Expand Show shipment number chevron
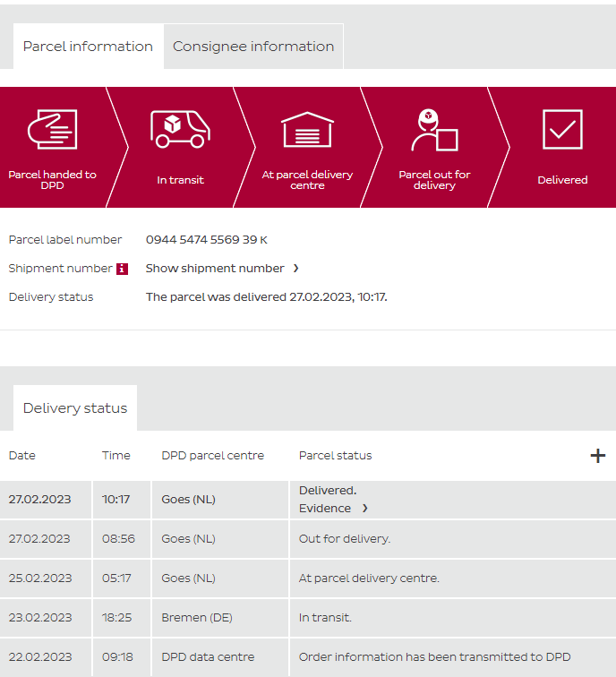This screenshot has width=616, height=677. coord(296,269)
